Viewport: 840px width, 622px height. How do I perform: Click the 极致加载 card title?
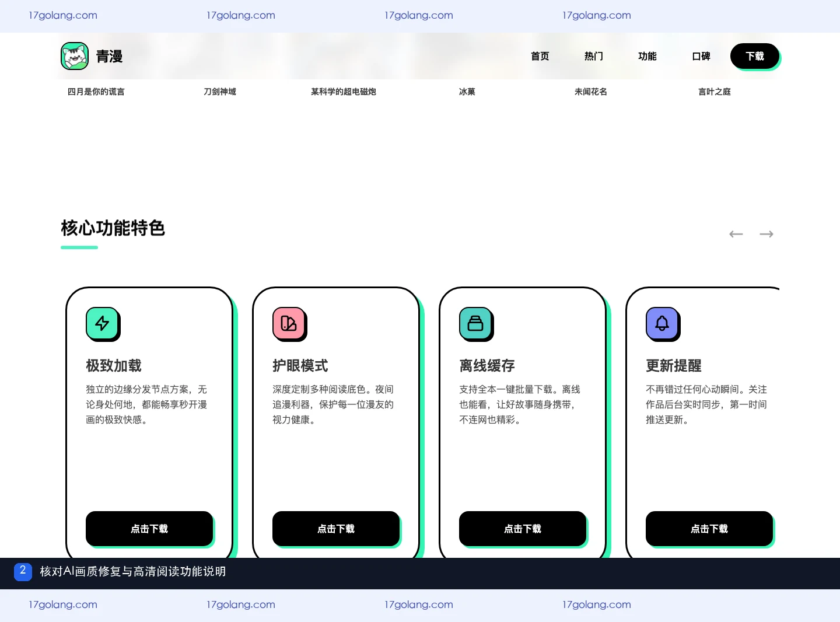114,366
